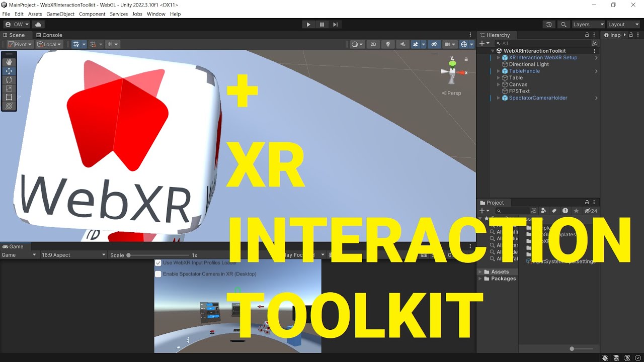Select the Scale tool
This screenshot has height=362, width=644.
[x=9, y=88]
